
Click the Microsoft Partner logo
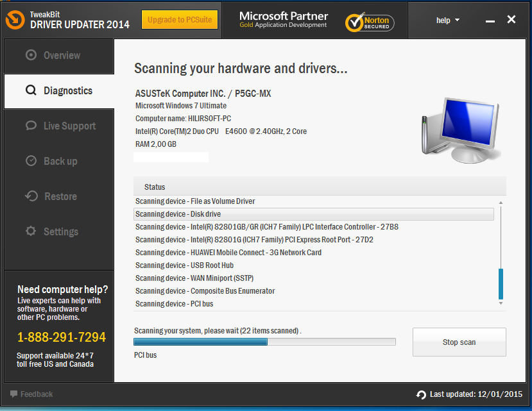coord(283,20)
